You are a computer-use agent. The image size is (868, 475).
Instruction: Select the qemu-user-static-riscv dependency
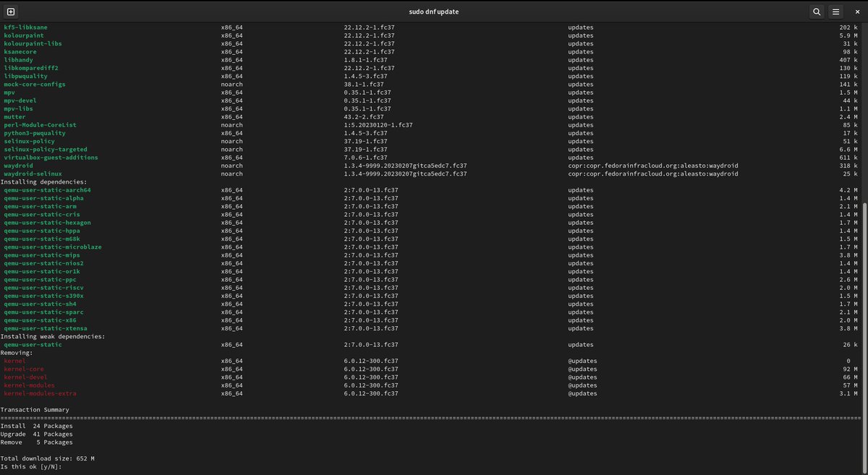click(x=44, y=288)
